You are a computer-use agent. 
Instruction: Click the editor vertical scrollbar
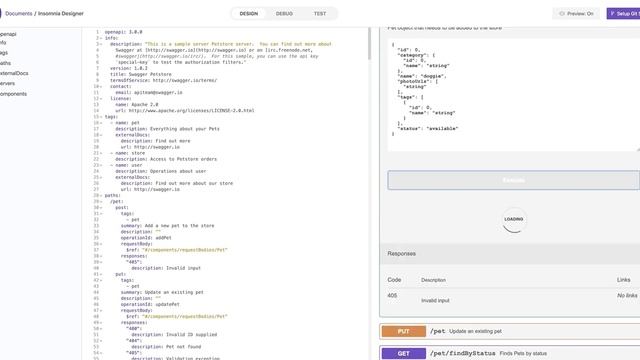point(369,44)
